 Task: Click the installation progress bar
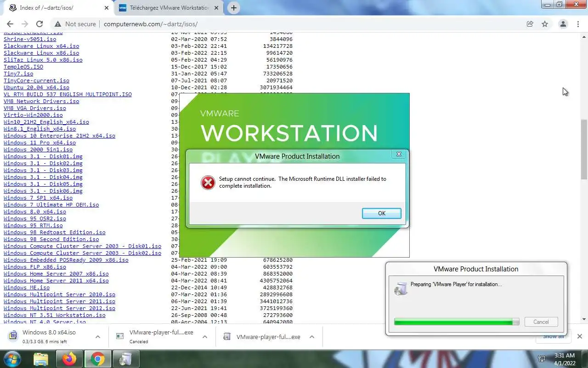coord(457,322)
